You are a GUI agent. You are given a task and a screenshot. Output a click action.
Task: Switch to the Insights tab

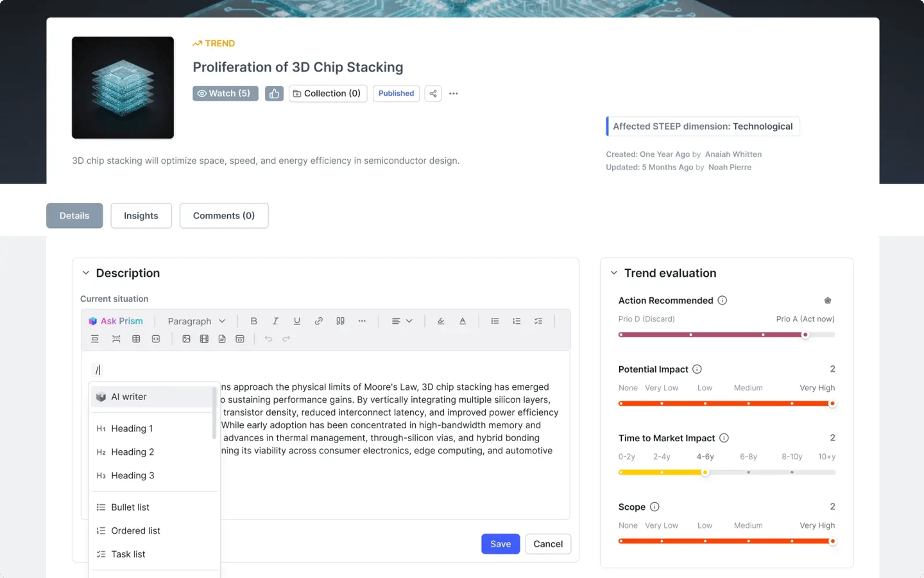(x=141, y=216)
